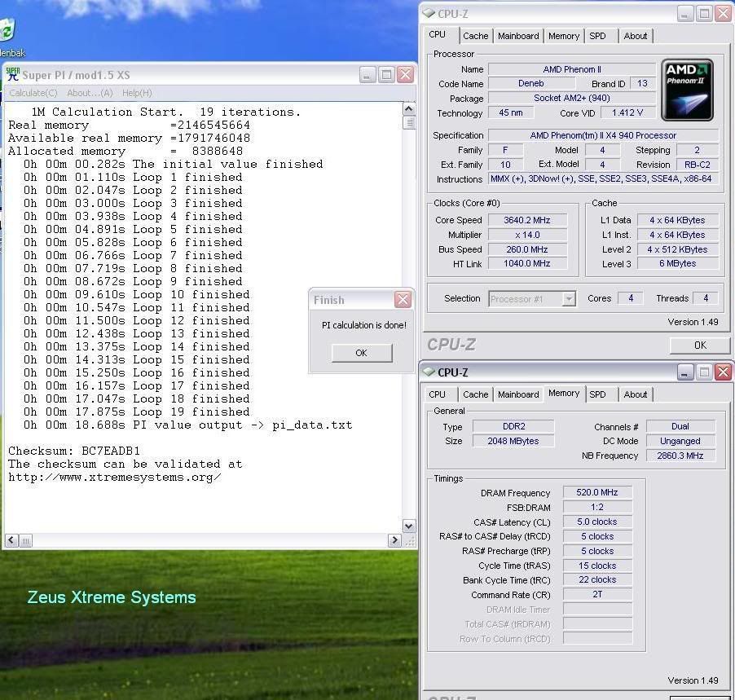
Task: Open Mainboard tab in bottom CPU-Z window
Action: [518, 394]
